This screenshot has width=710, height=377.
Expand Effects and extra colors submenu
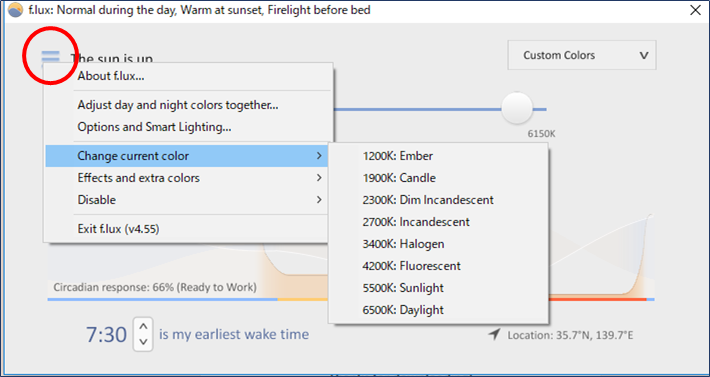coord(186,178)
